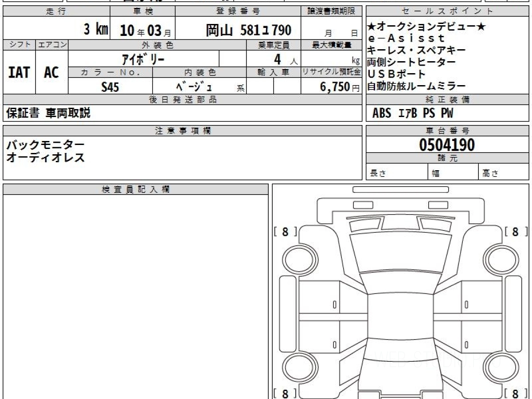The image size is (532, 399).
Task: Select the IAT shift value cell
Action: [x=19, y=72]
